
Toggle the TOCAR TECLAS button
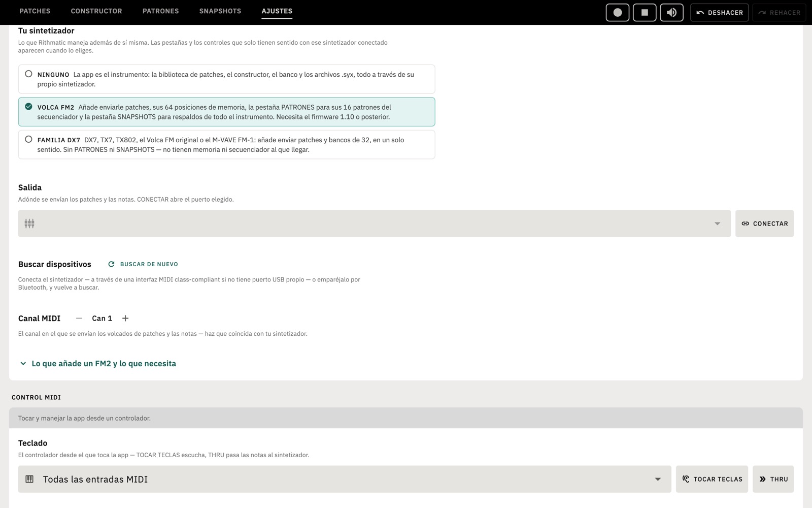712,479
